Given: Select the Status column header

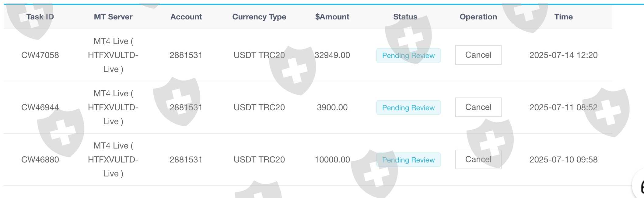Looking at the screenshot, I should pyautogui.click(x=405, y=17).
